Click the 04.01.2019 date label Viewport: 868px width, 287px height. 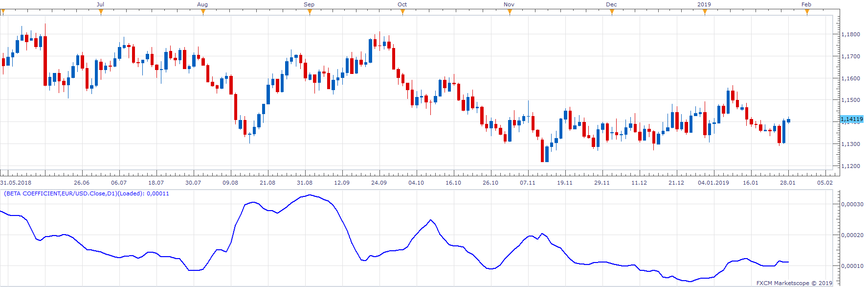coord(713,183)
